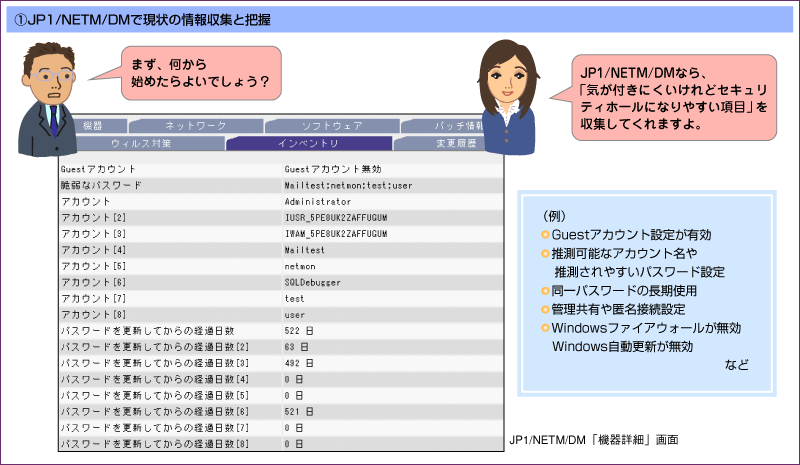Click the まず、何から始めたらよいでしょう speech bubble
The height and width of the screenshot is (465, 800).
click(201, 73)
